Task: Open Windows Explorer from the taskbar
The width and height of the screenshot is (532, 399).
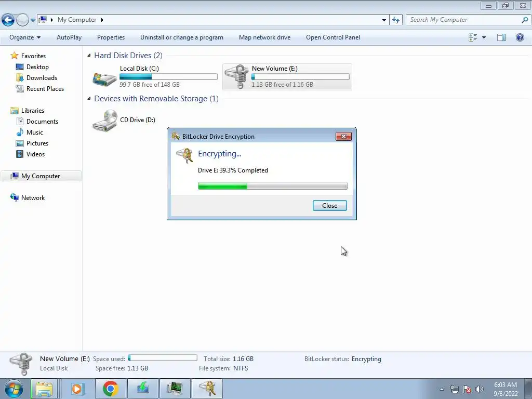Action: [44, 389]
